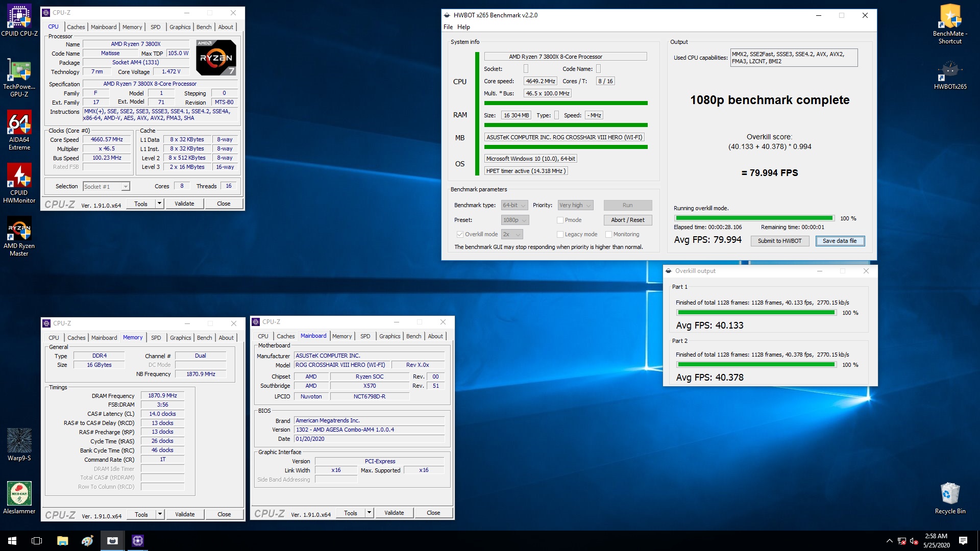Open the HWBOTx265 desktop icon
Screen dimensions: 980x551
point(950,76)
